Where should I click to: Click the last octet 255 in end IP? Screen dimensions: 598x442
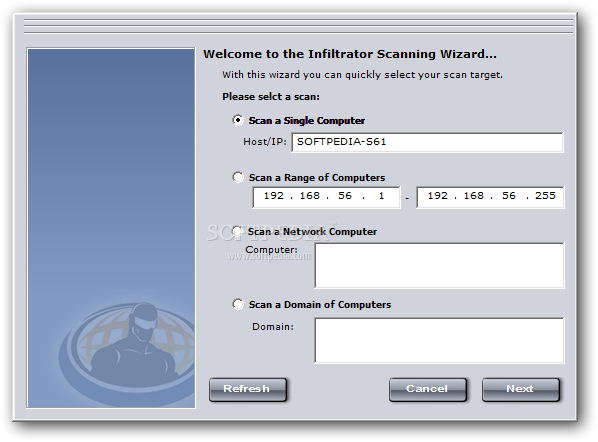pos(545,196)
